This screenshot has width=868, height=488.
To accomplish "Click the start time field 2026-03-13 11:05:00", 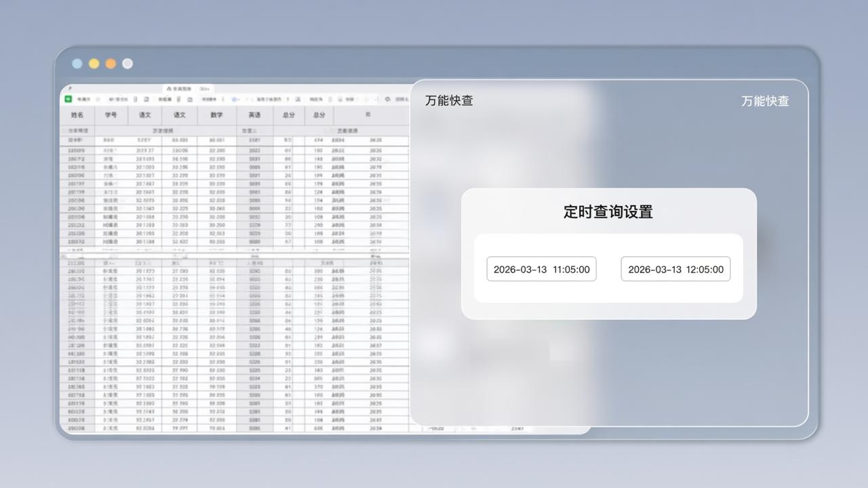I will pos(541,269).
